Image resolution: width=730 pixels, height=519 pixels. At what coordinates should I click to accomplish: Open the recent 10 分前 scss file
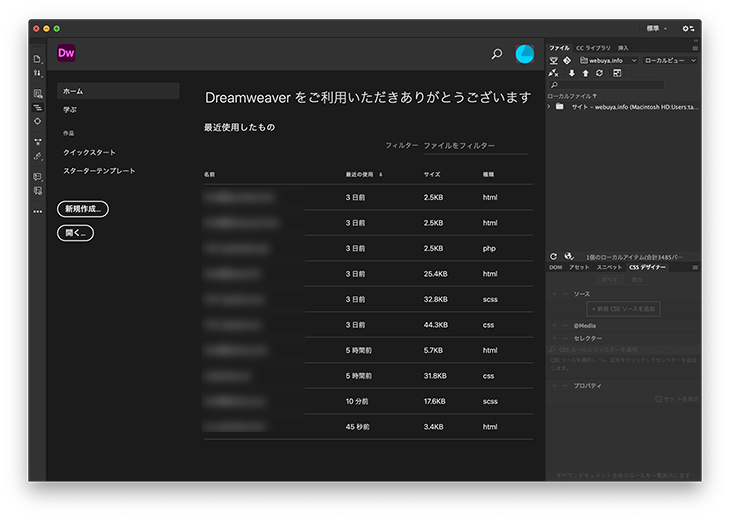pyautogui.click(x=368, y=401)
